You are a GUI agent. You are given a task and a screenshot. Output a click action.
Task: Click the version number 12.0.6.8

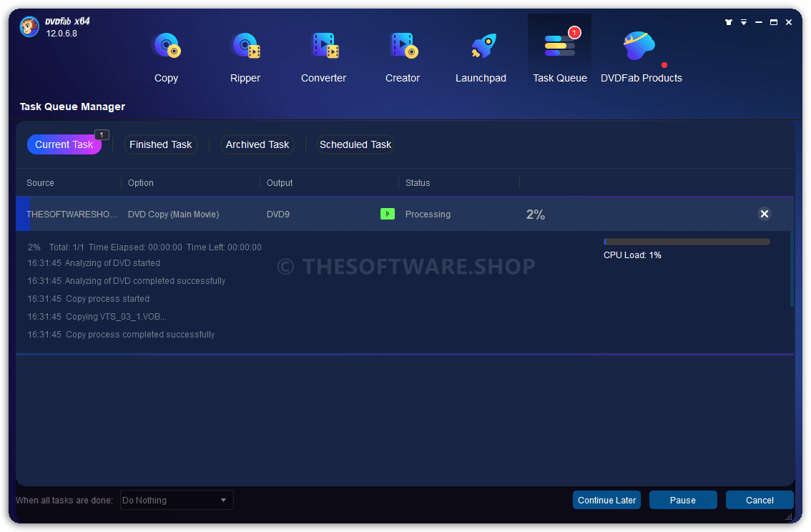tap(62, 34)
